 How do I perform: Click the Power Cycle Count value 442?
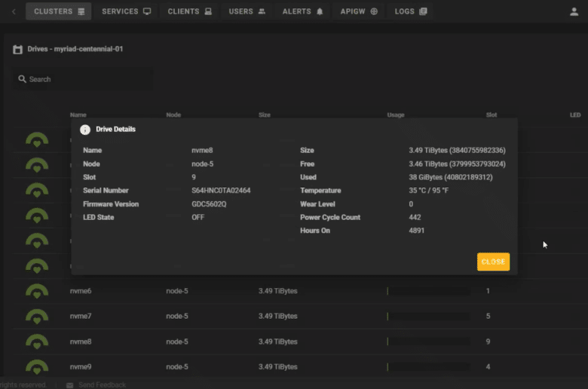point(415,218)
